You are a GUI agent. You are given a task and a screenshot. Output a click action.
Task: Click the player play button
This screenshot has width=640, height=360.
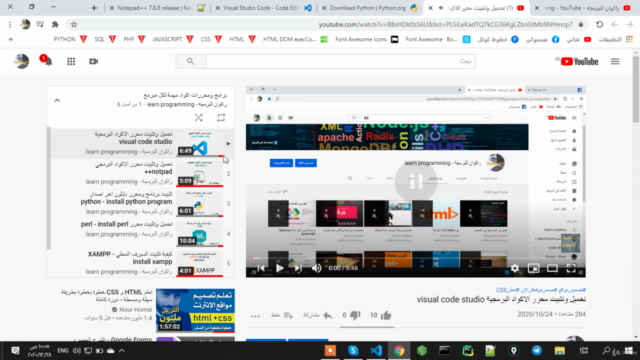279,268
